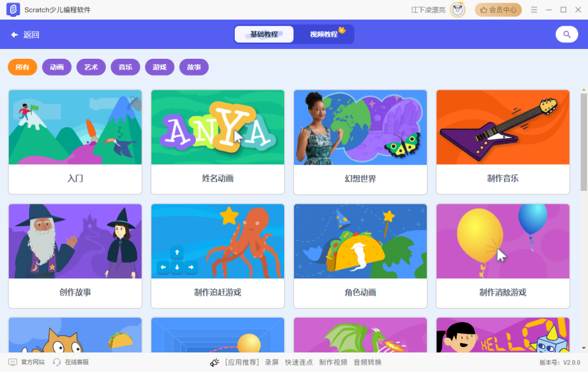This screenshot has width=588, height=372.
Task: Open the user avatar icon
Action: click(457, 10)
